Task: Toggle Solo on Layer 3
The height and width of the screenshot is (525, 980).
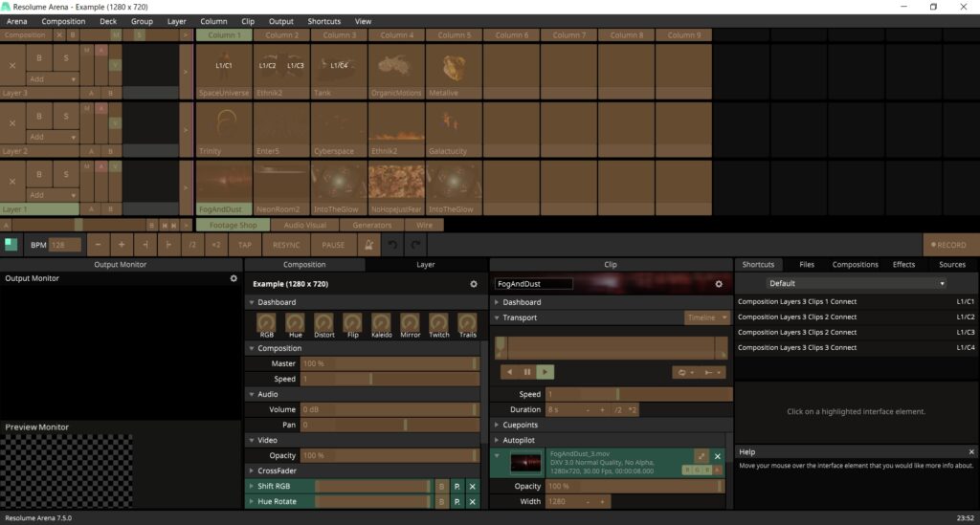Action: 66,58
